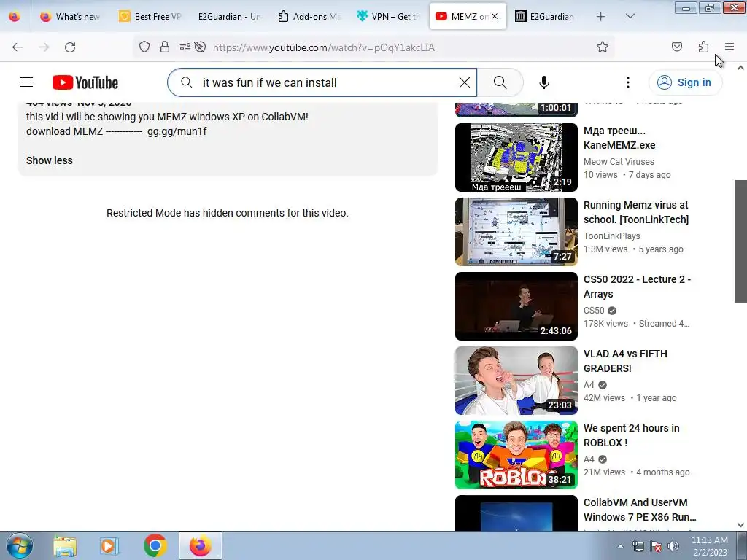This screenshot has width=747, height=560.
Task: Open the tracking protection shield icon
Action: (x=144, y=47)
